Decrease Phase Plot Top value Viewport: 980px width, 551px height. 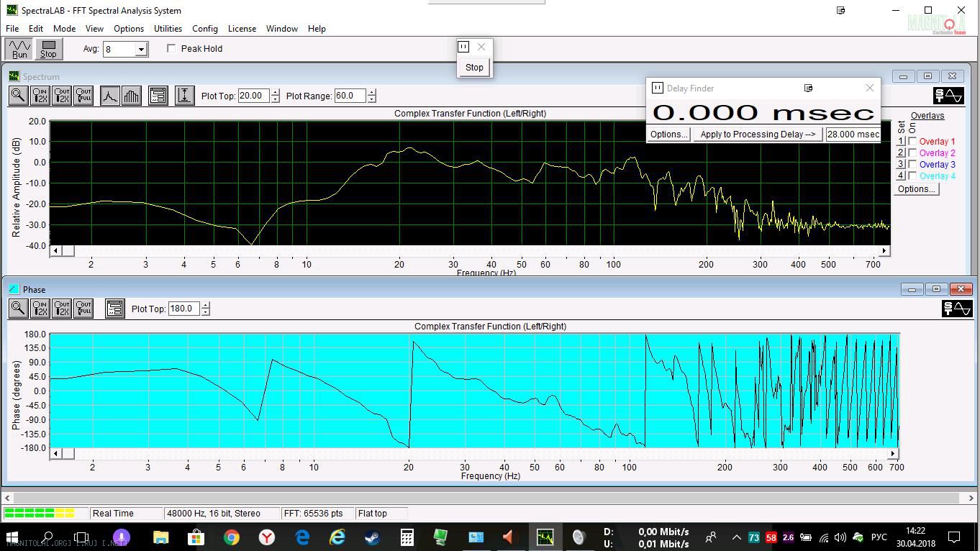(x=205, y=312)
